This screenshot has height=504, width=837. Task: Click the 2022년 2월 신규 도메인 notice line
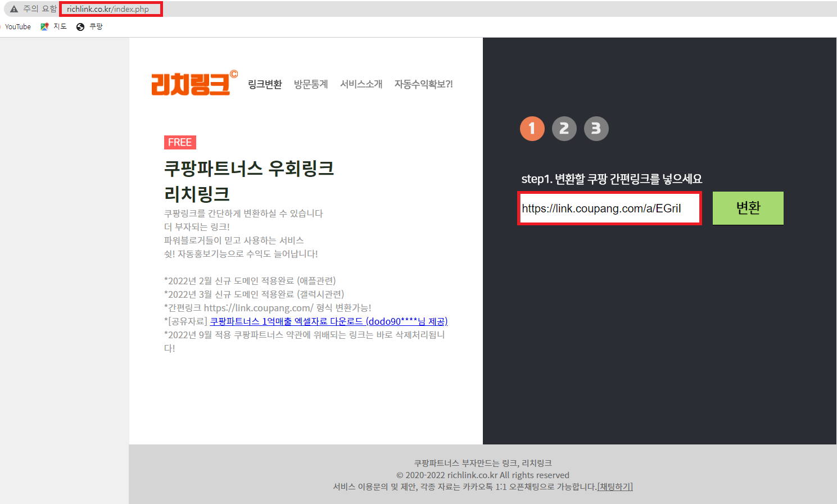[x=250, y=281]
